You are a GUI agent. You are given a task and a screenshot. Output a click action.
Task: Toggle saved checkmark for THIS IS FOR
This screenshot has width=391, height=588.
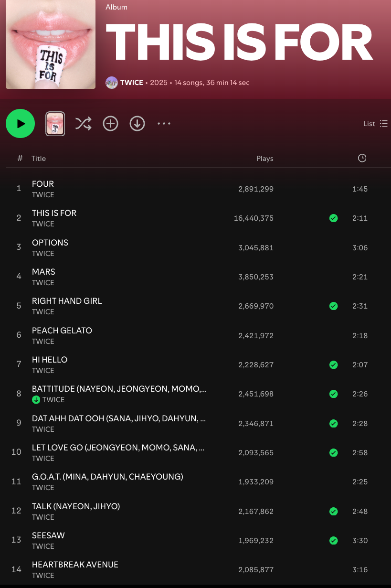coord(334,218)
